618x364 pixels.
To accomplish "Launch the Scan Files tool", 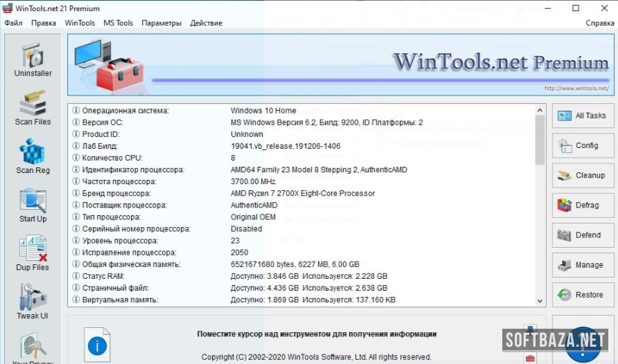I will pyautogui.click(x=33, y=109).
